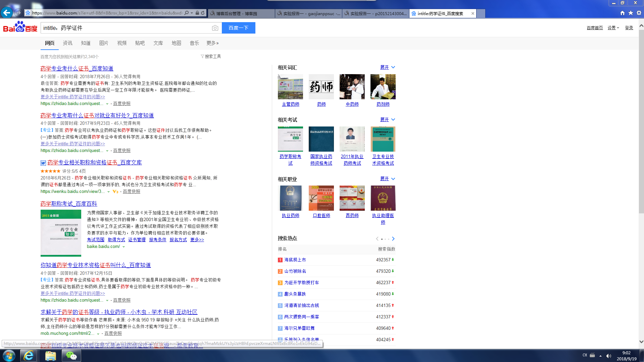Open the 报考条件 sublink
This screenshot has height=362, width=644.
tap(158, 240)
